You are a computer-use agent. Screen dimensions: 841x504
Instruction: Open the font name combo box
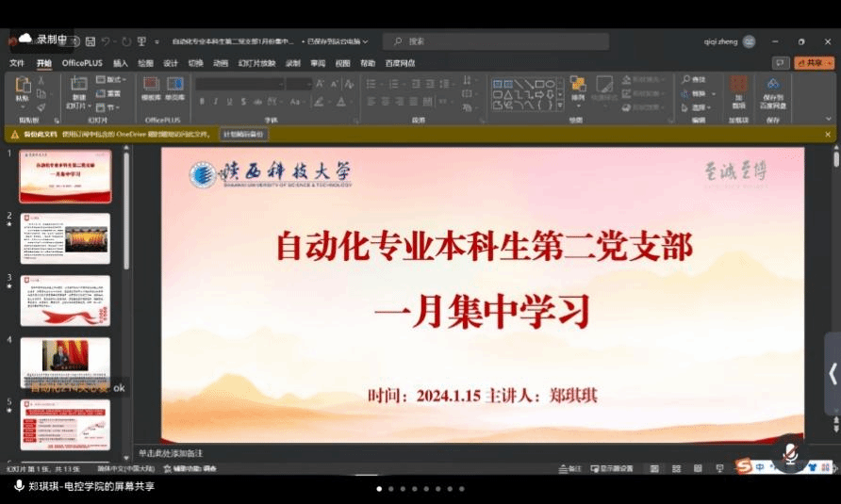(239, 84)
